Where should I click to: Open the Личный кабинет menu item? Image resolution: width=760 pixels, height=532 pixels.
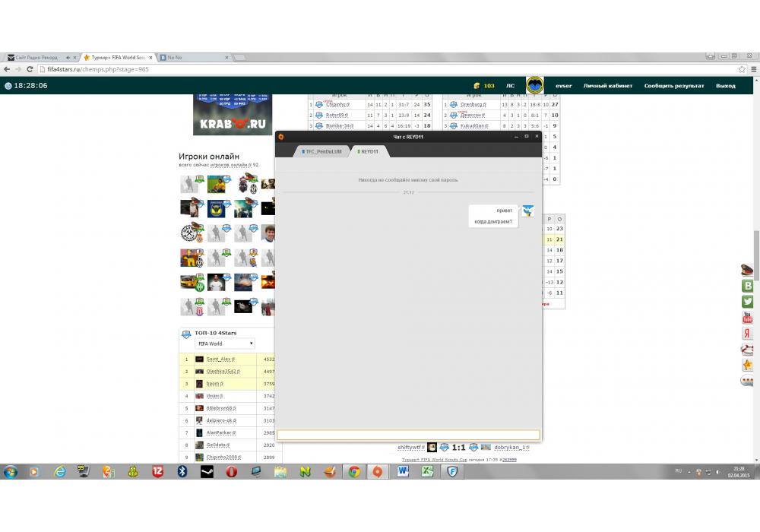(x=608, y=86)
